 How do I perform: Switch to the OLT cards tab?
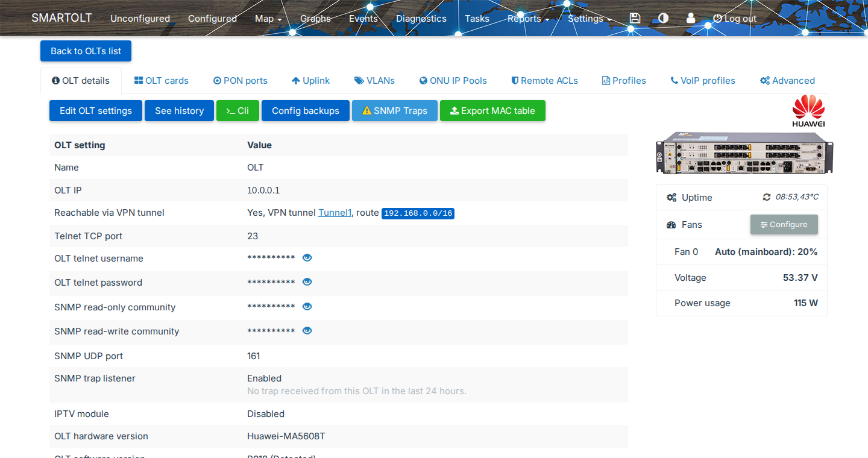161,81
